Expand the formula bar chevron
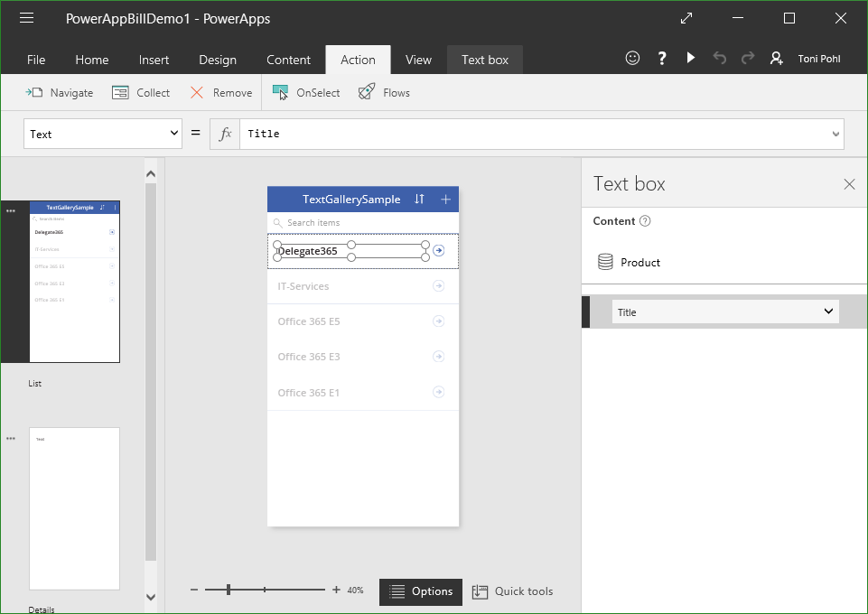 pyautogui.click(x=835, y=134)
